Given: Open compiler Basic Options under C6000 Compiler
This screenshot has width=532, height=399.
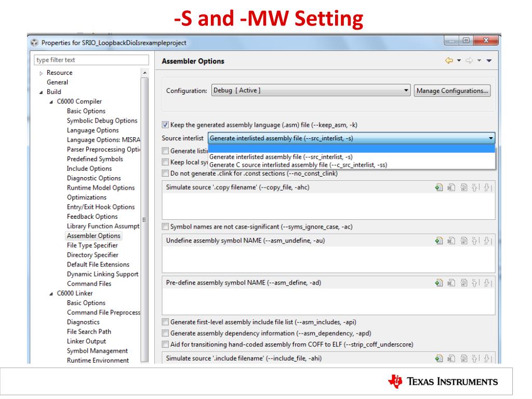Looking at the screenshot, I should coord(86,111).
